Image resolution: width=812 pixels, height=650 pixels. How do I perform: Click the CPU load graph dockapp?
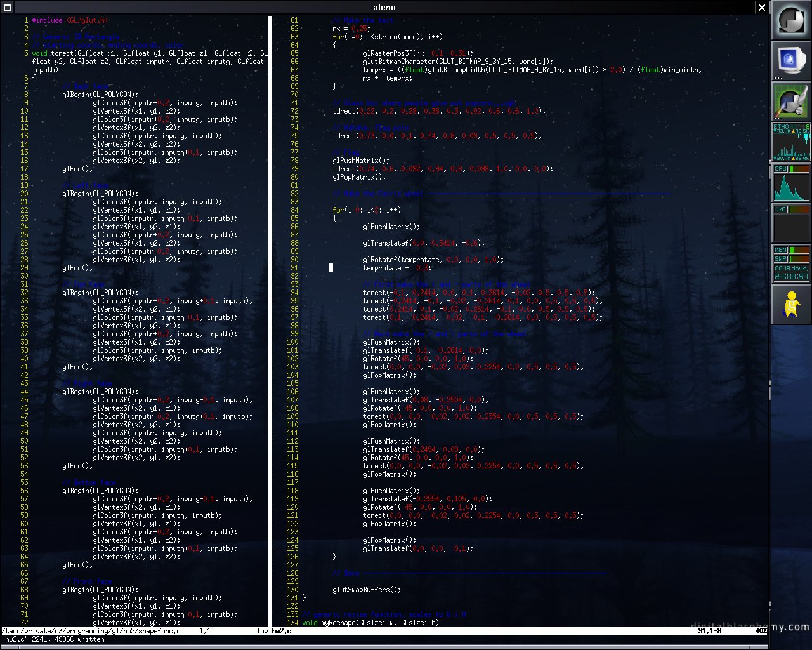[x=791, y=182]
